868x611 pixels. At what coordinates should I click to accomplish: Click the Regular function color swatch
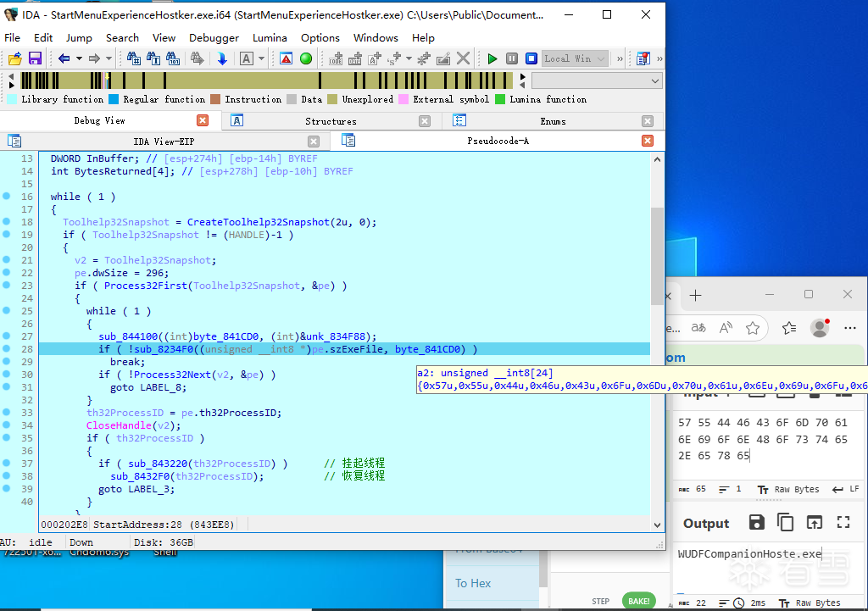(x=114, y=99)
